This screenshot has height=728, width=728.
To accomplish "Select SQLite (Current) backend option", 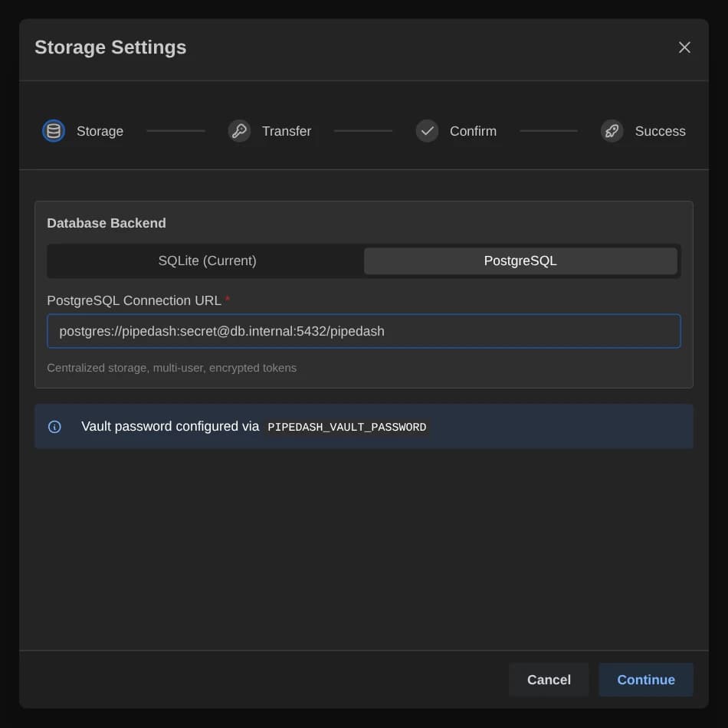I will point(207,261).
